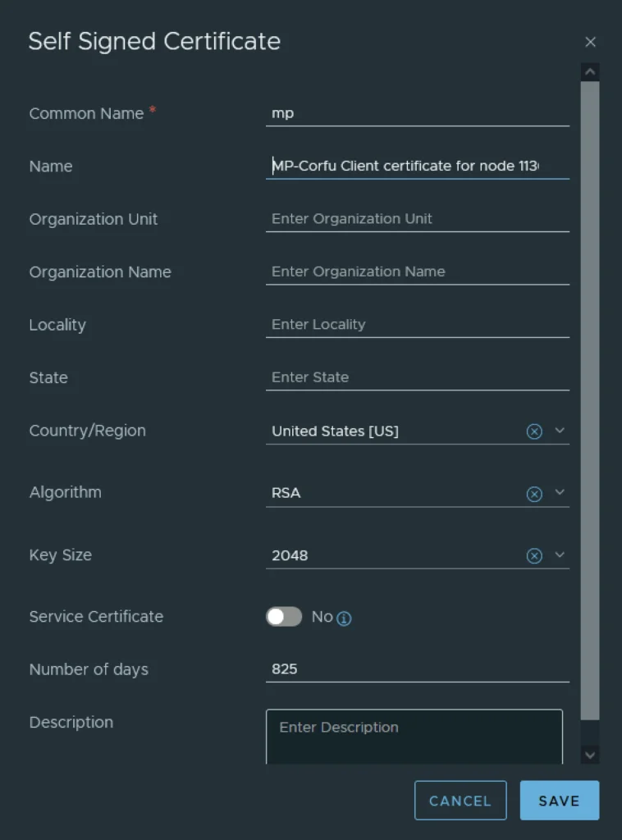Close the Self Signed Certificate dialog
The width and height of the screenshot is (622, 840).
click(x=590, y=42)
